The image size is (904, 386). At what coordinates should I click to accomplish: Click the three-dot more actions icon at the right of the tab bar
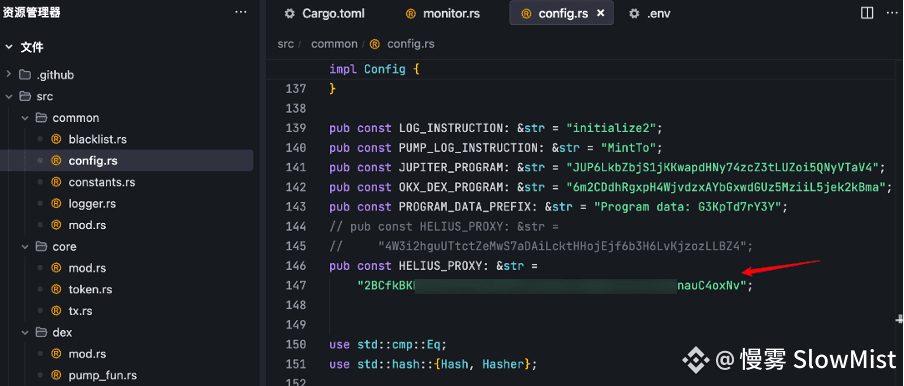(892, 13)
